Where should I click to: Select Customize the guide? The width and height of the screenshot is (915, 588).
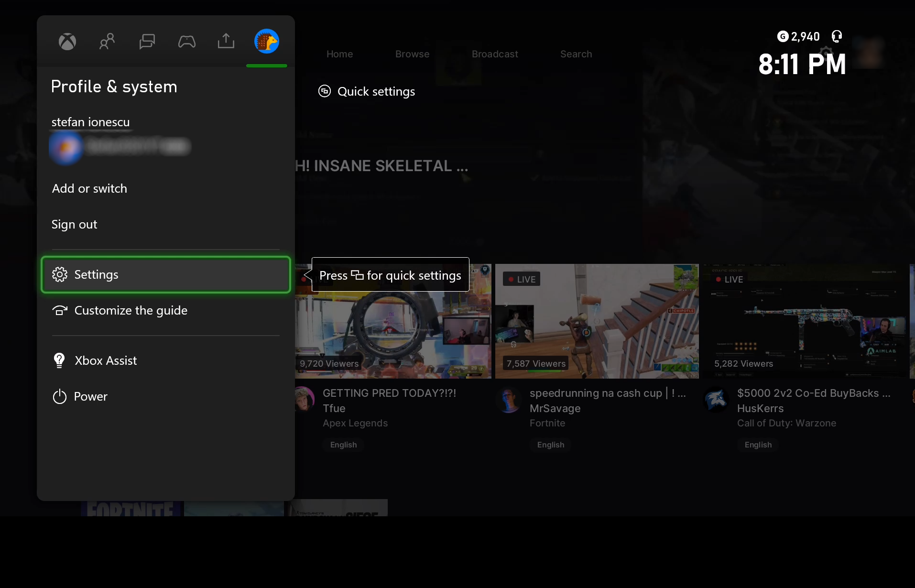(166, 311)
